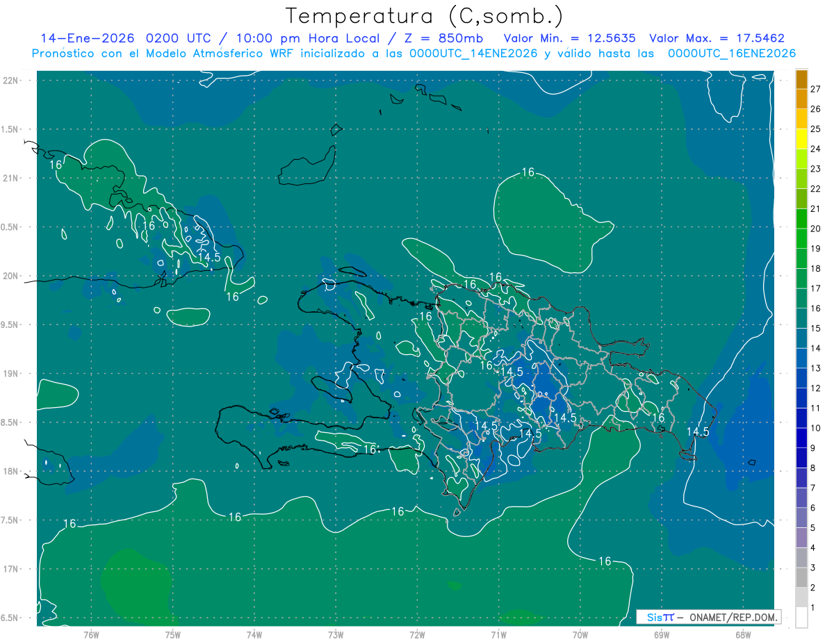Click the "19N" latitude axis label
Screen dimensions: 834x644
tap(10, 374)
